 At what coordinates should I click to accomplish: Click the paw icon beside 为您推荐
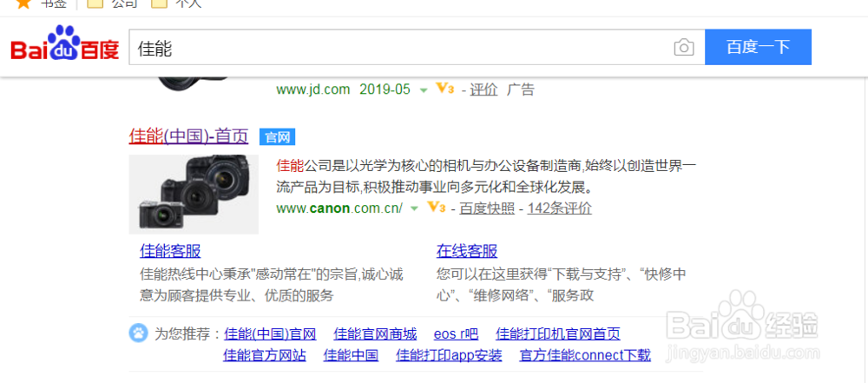[x=138, y=333]
